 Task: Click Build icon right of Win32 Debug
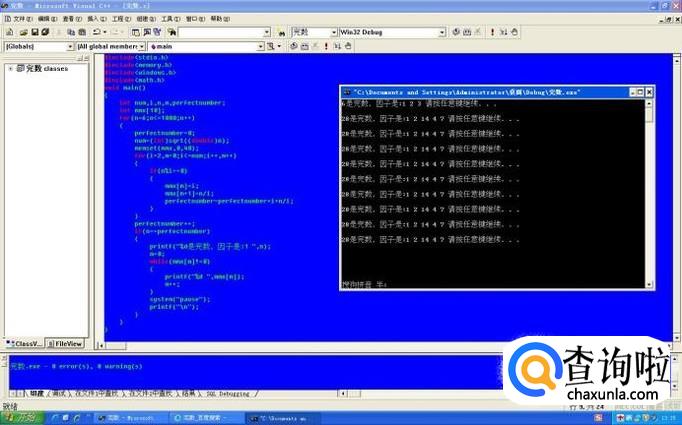(x=467, y=32)
